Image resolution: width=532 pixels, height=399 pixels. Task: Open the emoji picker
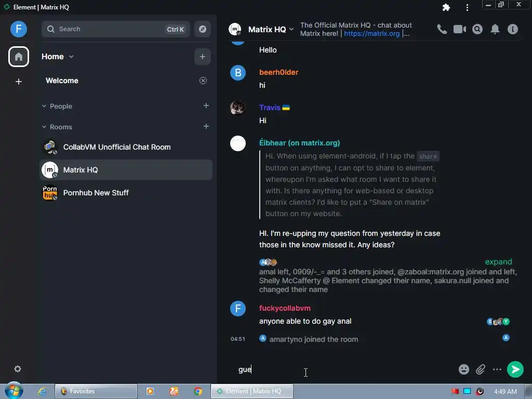464,369
